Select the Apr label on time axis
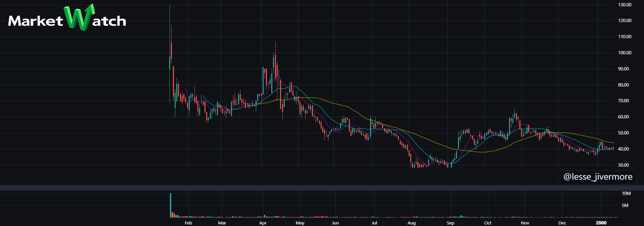The width and height of the screenshot is (644, 226). click(x=263, y=223)
